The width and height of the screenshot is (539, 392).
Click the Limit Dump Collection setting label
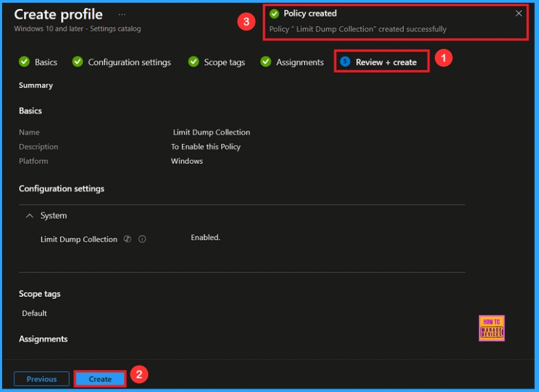[x=79, y=239]
